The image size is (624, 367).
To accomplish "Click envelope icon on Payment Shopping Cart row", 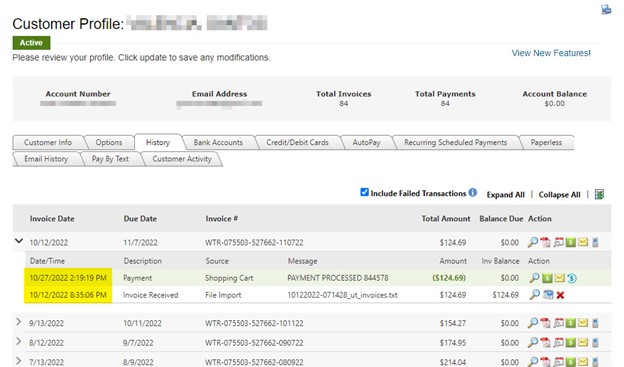I will 560,278.
